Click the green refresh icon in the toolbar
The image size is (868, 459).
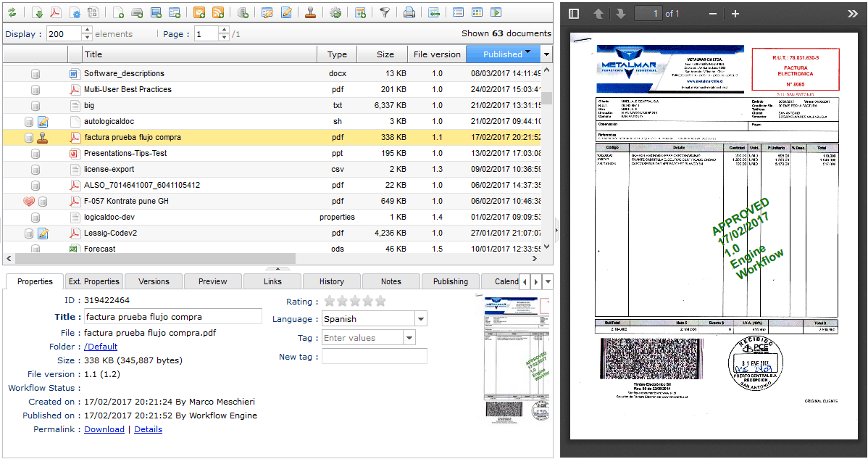pyautogui.click(x=12, y=12)
